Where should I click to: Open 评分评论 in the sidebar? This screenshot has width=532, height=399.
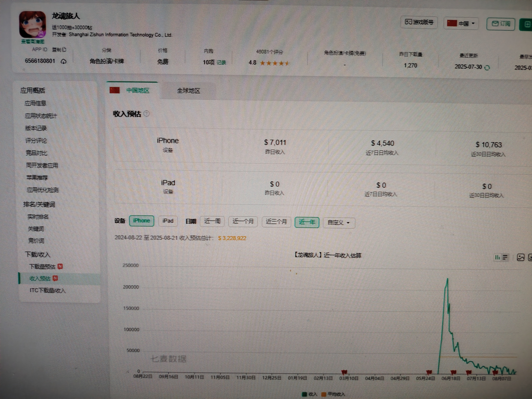(x=36, y=140)
